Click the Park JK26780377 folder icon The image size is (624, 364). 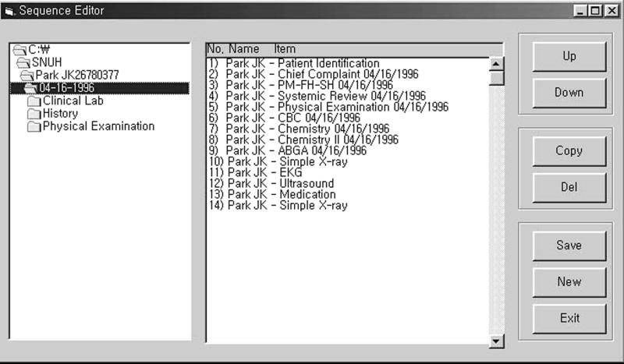(27, 75)
